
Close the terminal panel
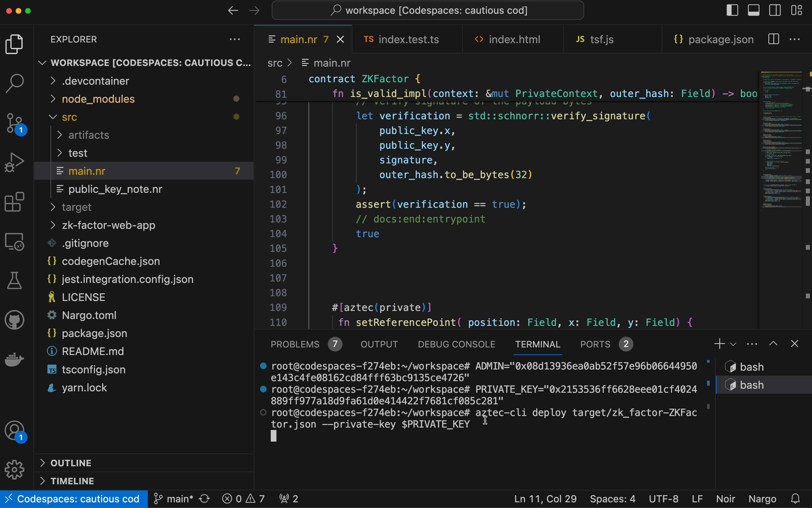coord(795,344)
